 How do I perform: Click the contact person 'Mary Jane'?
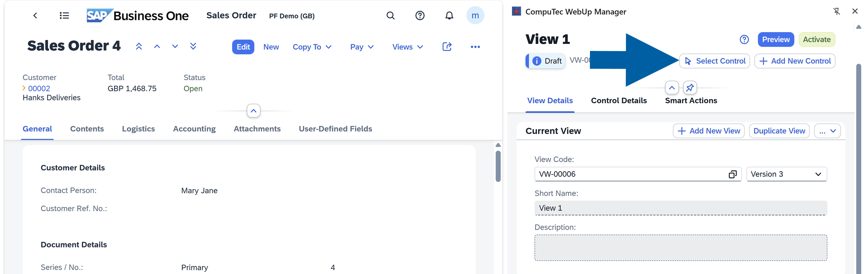tap(199, 191)
